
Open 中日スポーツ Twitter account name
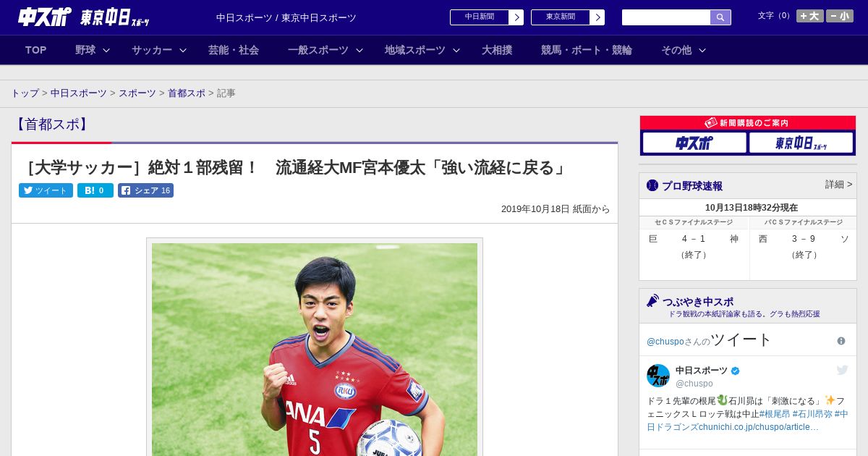702,371
